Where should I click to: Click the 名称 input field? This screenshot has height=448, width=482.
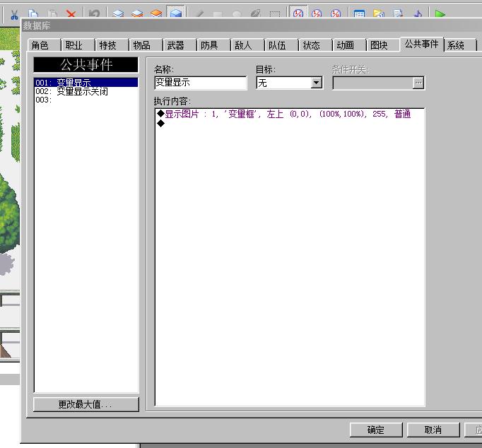pyautogui.click(x=201, y=83)
